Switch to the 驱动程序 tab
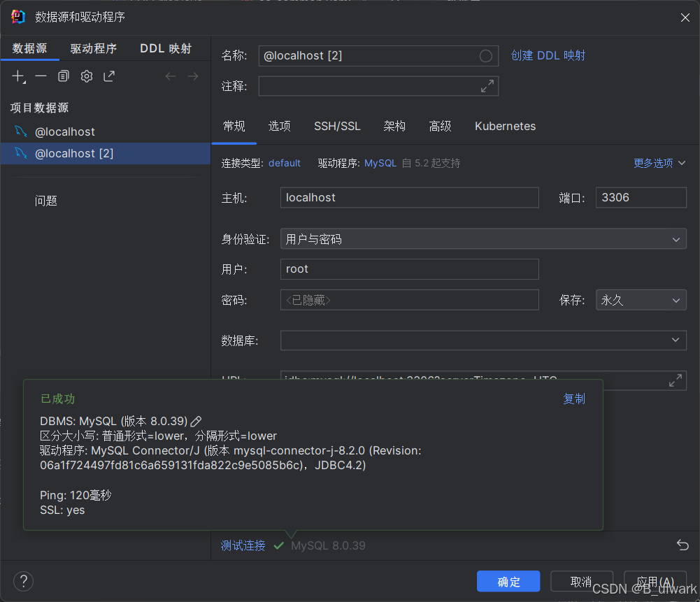Screen dimensions: 700x602 click(x=94, y=48)
